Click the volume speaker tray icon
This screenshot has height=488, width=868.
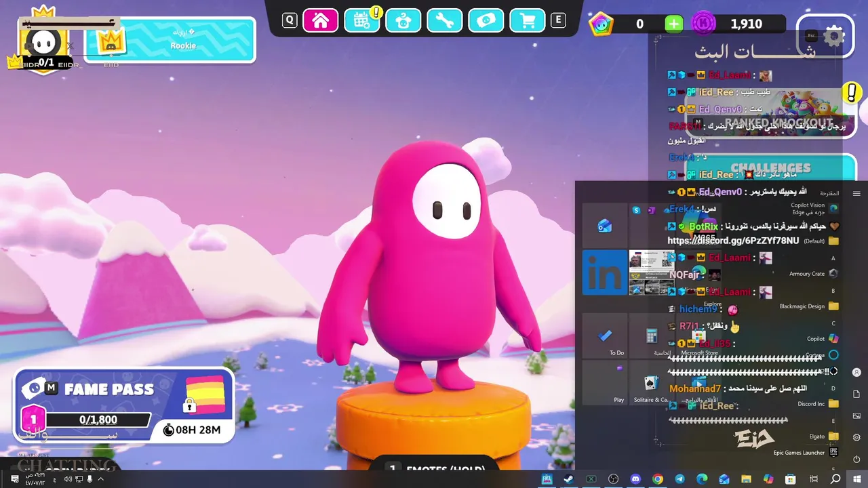[x=68, y=479]
